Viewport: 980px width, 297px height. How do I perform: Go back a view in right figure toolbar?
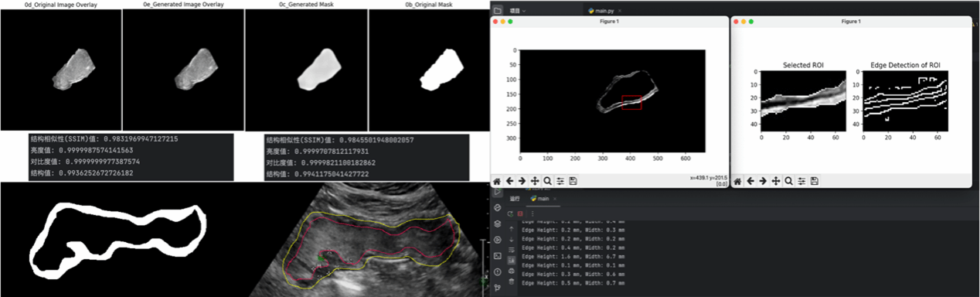(x=751, y=181)
